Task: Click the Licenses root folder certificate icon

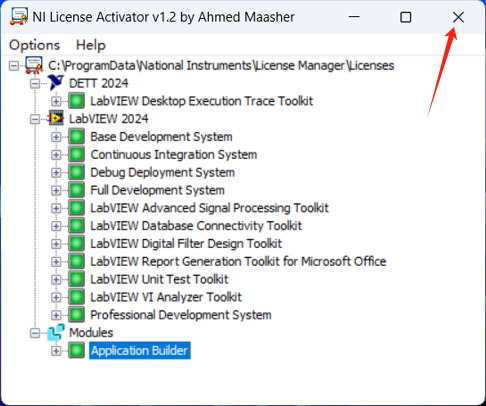Action: coord(34,65)
